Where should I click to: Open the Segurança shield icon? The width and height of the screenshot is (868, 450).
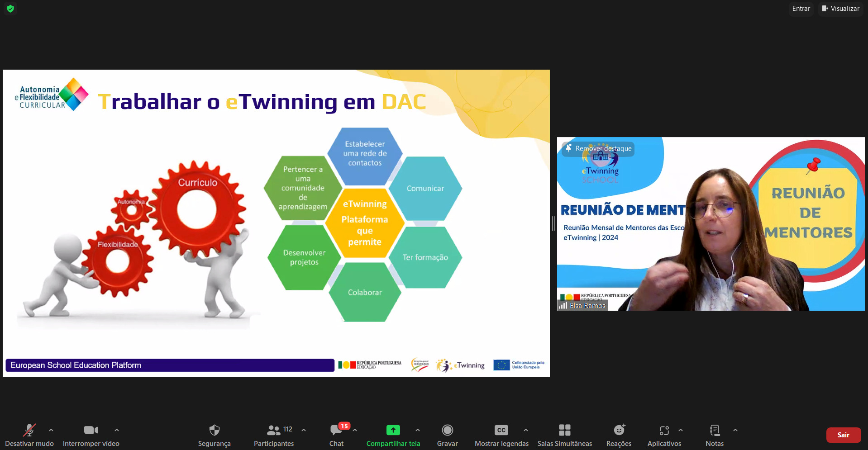215,430
